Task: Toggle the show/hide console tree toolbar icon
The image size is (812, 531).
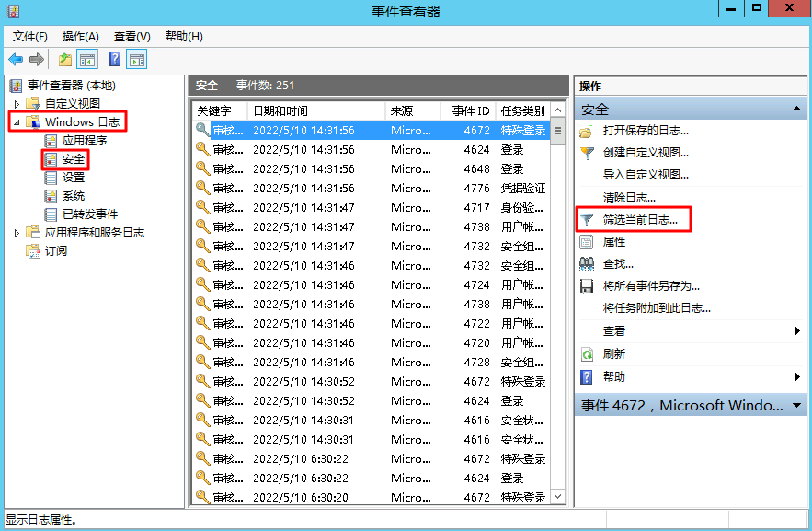Action: [87, 60]
